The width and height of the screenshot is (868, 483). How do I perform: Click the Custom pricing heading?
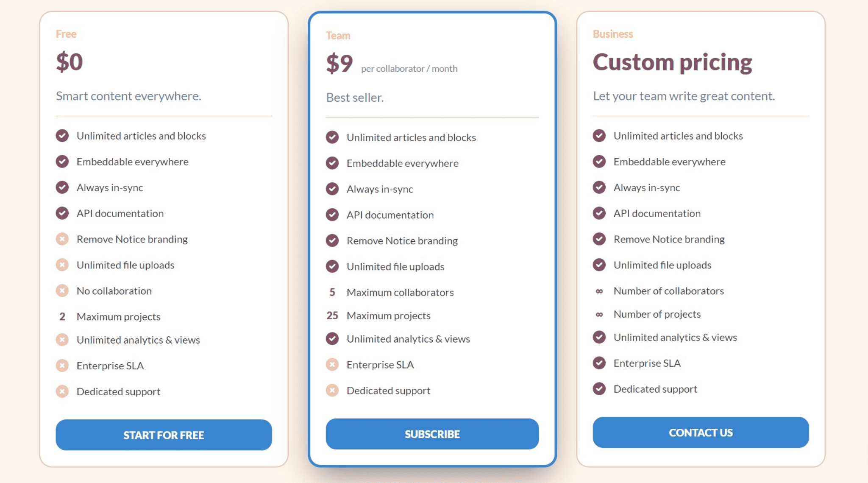[672, 63]
